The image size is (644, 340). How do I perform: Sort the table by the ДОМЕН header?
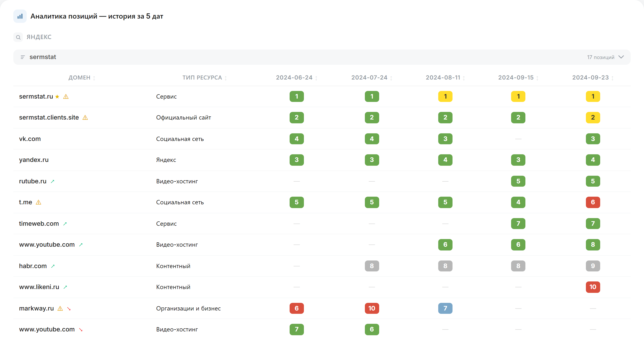pos(79,78)
